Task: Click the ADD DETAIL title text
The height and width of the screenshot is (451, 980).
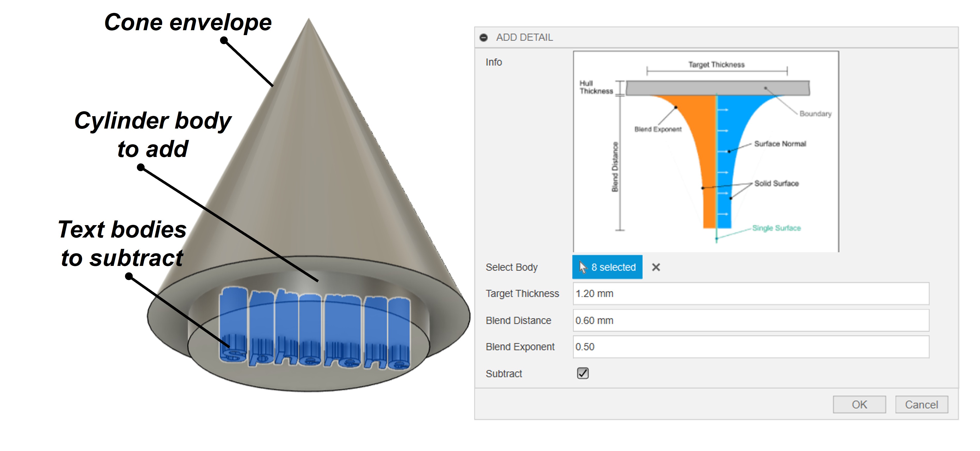Action: [524, 38]
